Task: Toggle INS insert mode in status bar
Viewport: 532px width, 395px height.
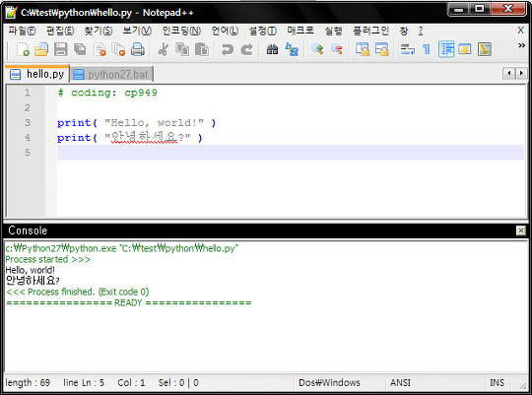Action: tap(497, 383)
